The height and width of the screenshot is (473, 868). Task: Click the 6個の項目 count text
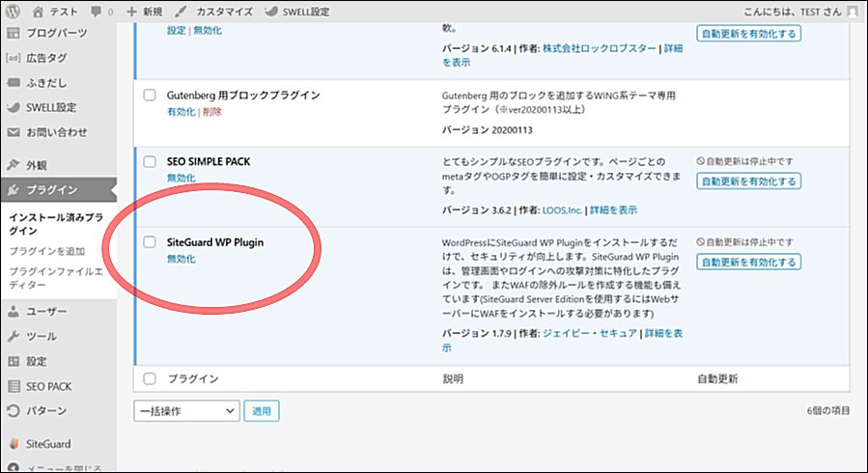coord(828,411)
